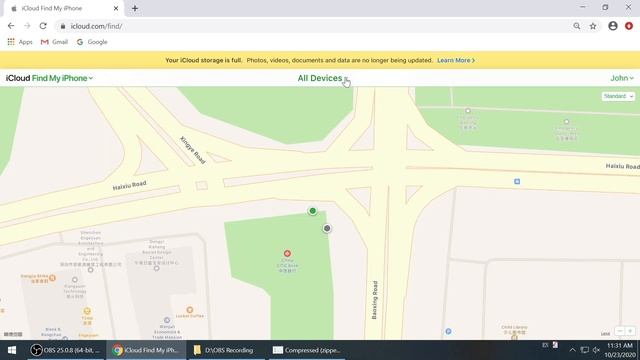
Task: Click the muted volume tray icon
Action: pos(596,350)
